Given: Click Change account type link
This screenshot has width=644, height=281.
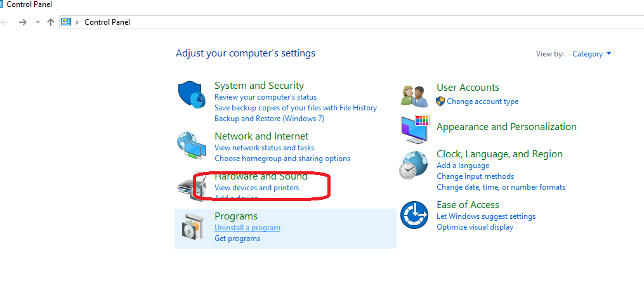Looking at the screenshot, I should (483, 101).
